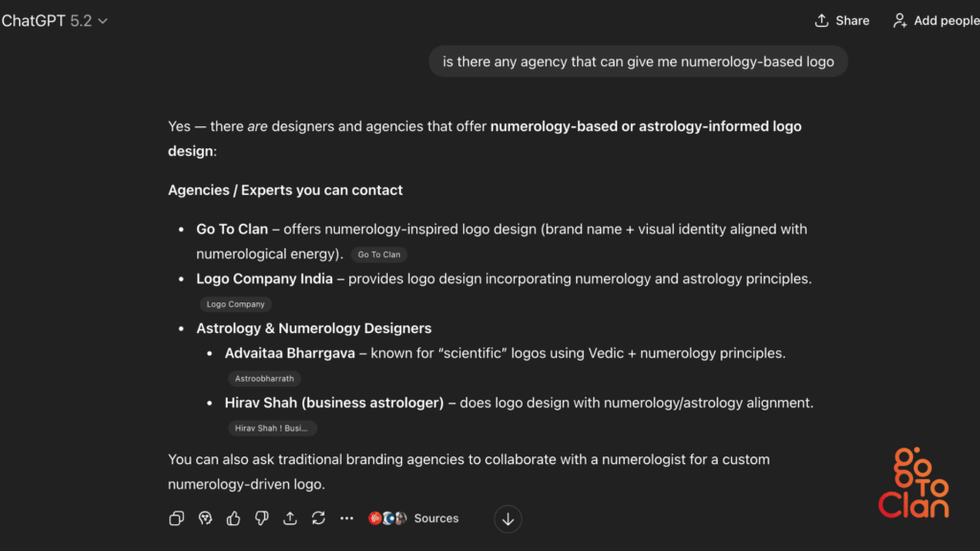The height and width of the screenshot is (551, 980).
Task: Open the Share menu in the top bar
Action: pos(841,19)
